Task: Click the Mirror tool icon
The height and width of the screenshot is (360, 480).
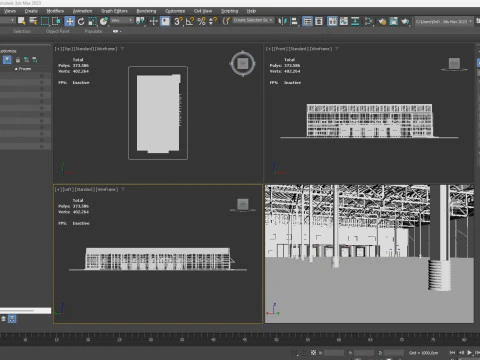Action: point(282,21)
